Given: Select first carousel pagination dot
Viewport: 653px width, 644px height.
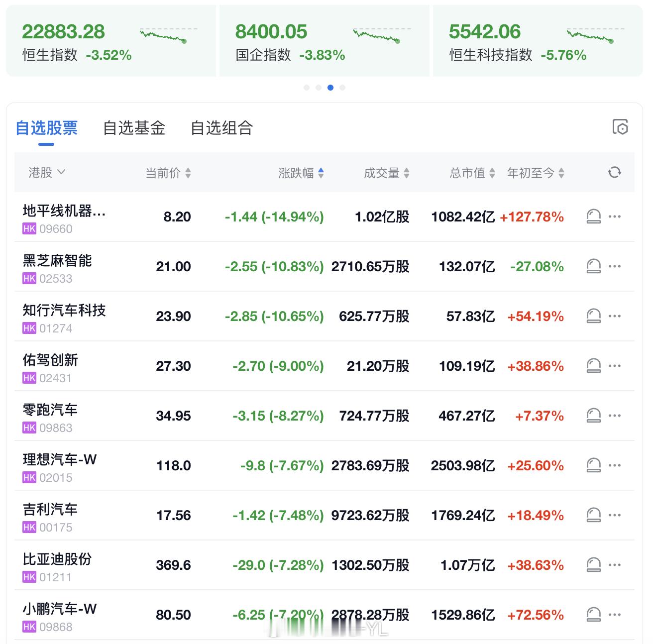Looking at the screenshot, I should [x=307, y=88].
